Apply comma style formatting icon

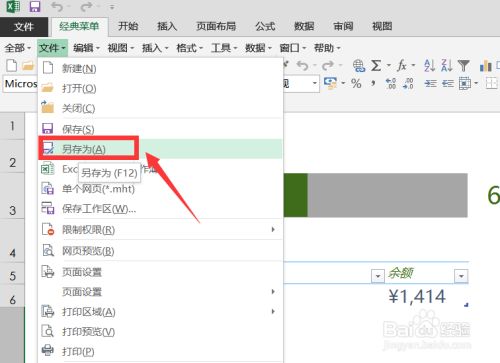[373, 83]
